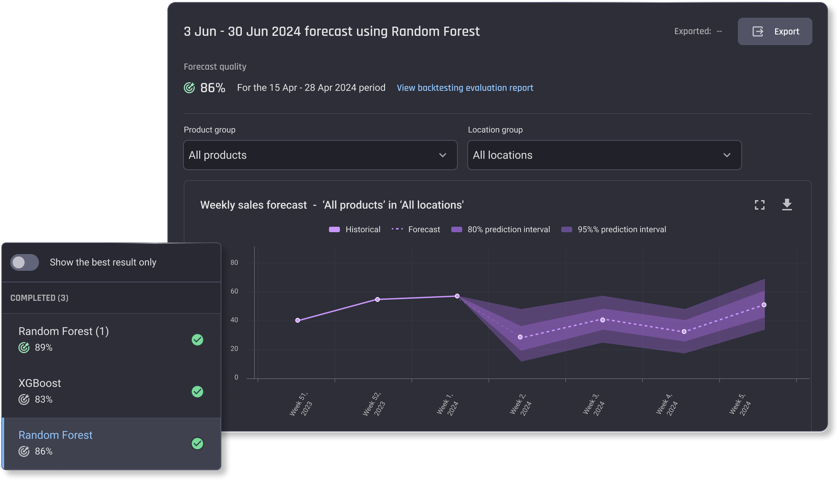Click green checkmark on XGBoost row
This screenshot has height=504, width=839.
(197, 392)
